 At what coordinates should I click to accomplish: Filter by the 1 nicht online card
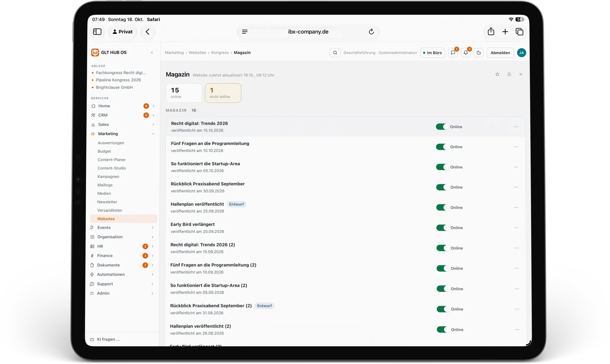(223, 93)
